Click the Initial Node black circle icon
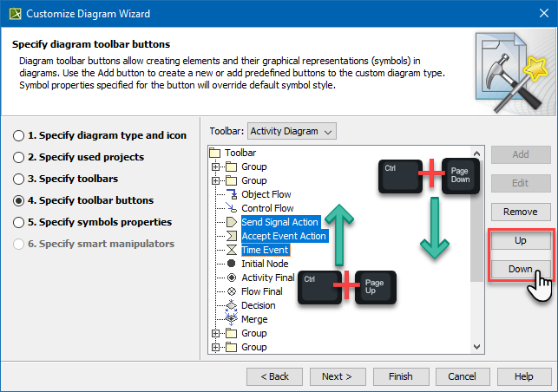558x392 pixels. click(232, 264)
